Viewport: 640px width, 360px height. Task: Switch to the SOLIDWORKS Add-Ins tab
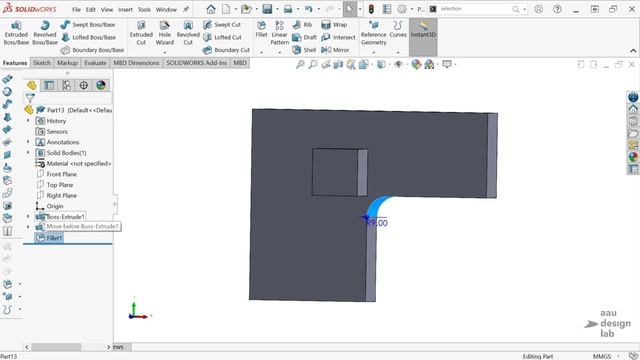(196, 63)
